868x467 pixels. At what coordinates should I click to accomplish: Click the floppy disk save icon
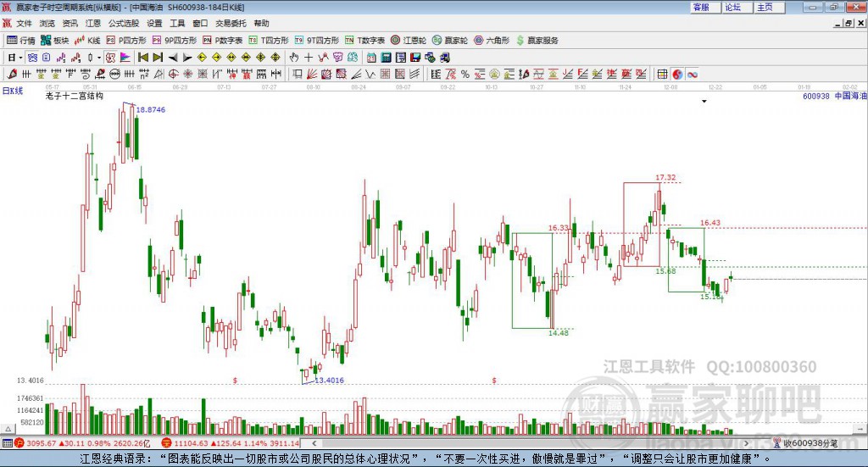(415, 58)
